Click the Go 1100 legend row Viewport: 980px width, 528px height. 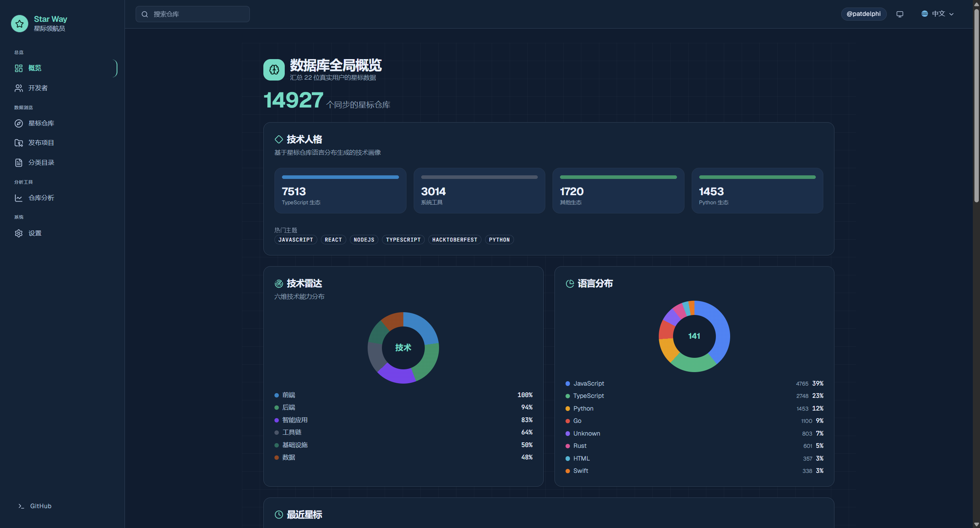[x=694, y=421]
